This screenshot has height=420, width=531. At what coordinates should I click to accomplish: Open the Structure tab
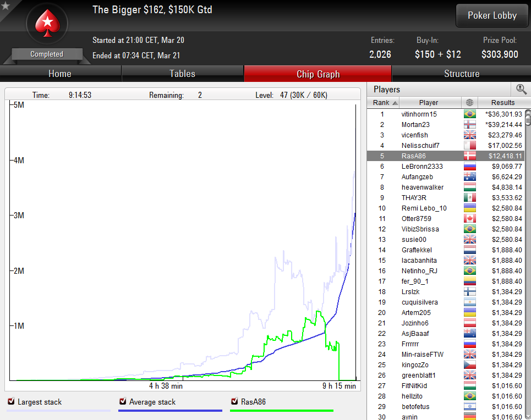[x=462, y=74]
